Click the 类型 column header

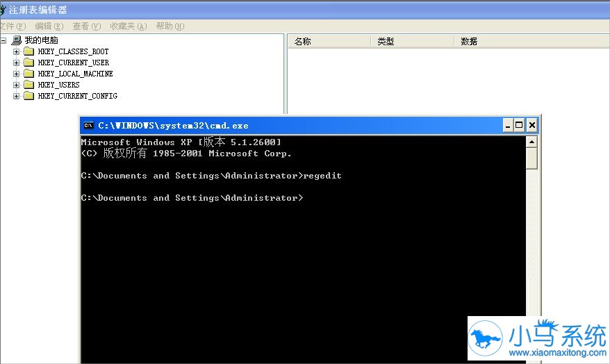[413, 41]
